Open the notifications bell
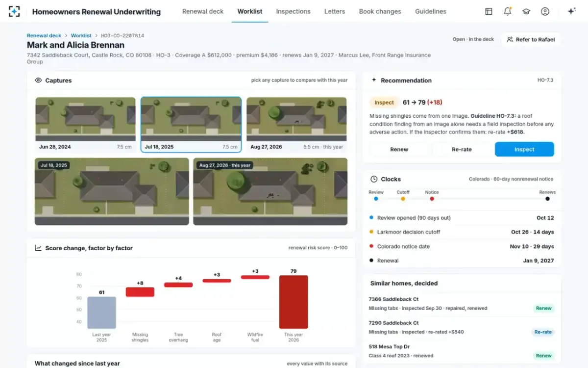 (508, 11)
